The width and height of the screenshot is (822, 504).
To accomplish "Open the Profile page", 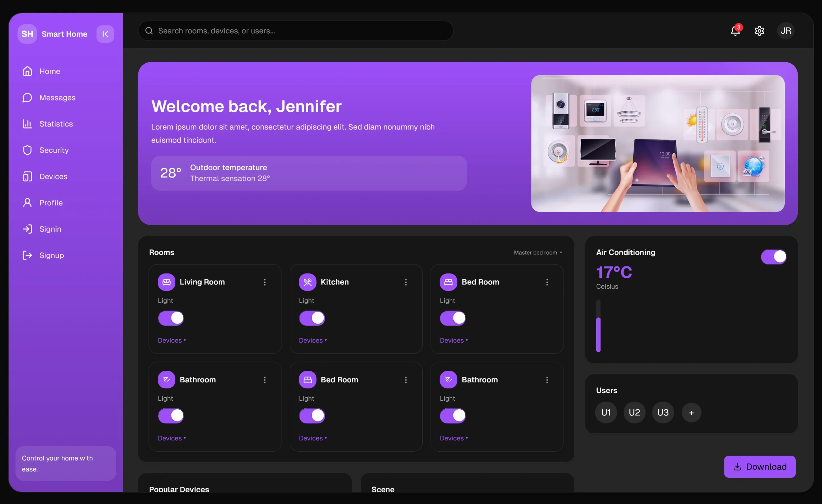I will pos(51,203).
